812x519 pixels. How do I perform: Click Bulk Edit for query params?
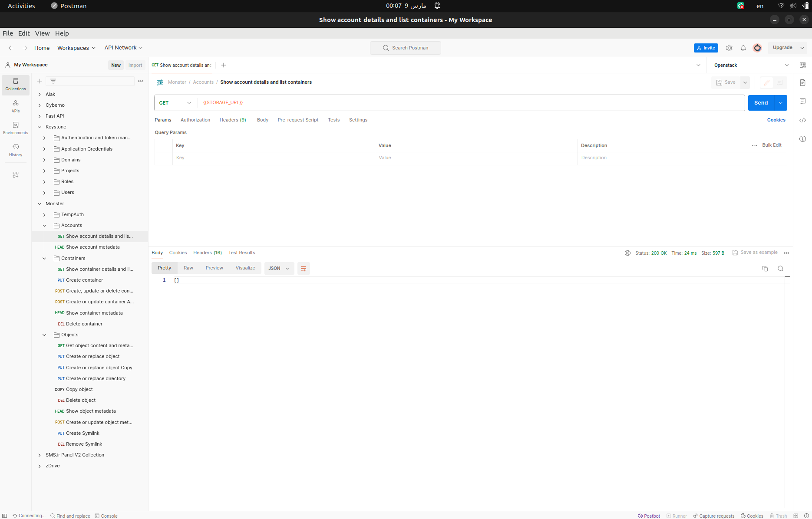(x=772, y=145)
